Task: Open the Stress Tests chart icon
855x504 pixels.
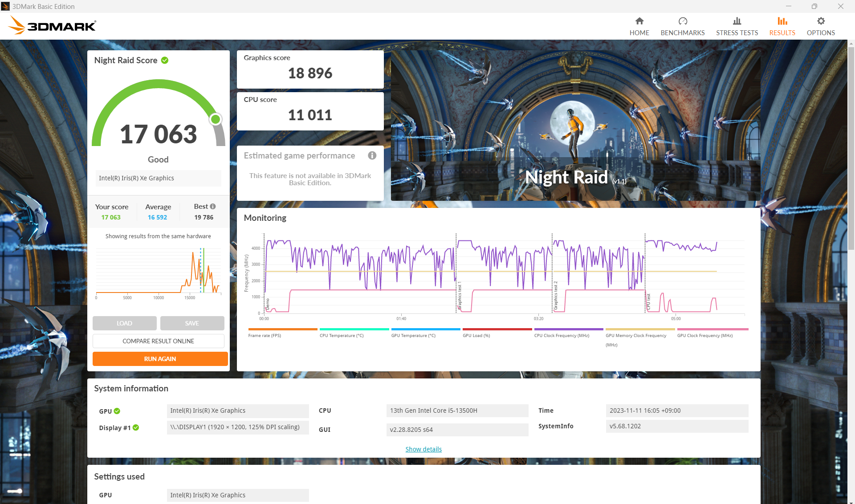Action: 737,21
